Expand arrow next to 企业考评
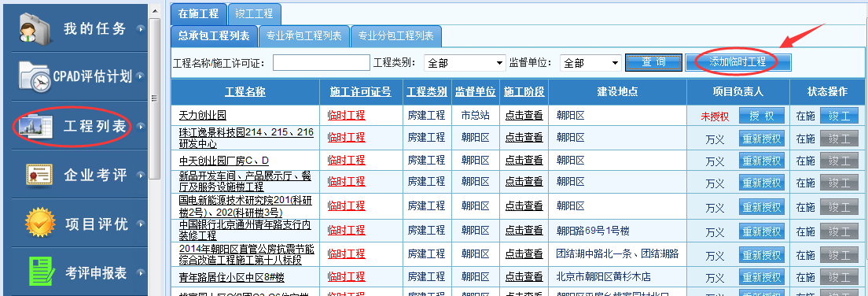The width and height of the screenshot is (868, 296). [142, 176]
